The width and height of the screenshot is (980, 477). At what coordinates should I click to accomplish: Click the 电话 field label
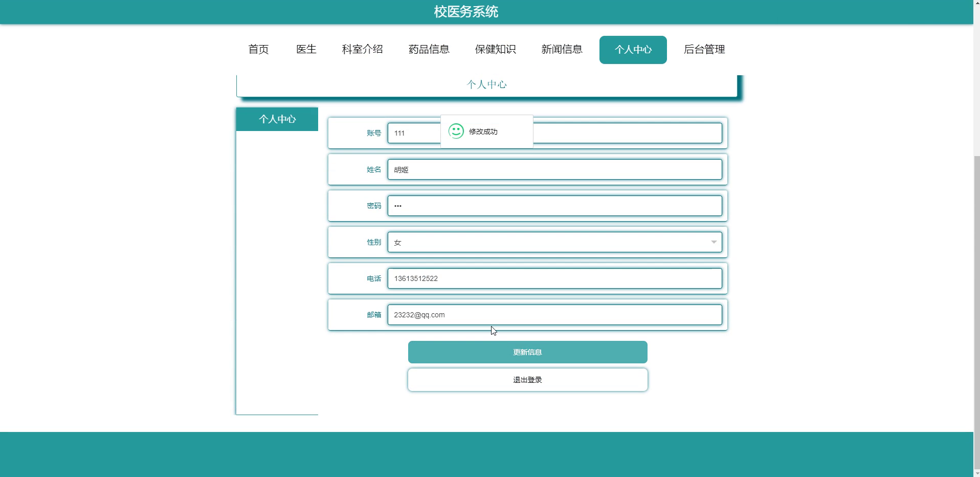pyautogui.click(x=374, y=278)
